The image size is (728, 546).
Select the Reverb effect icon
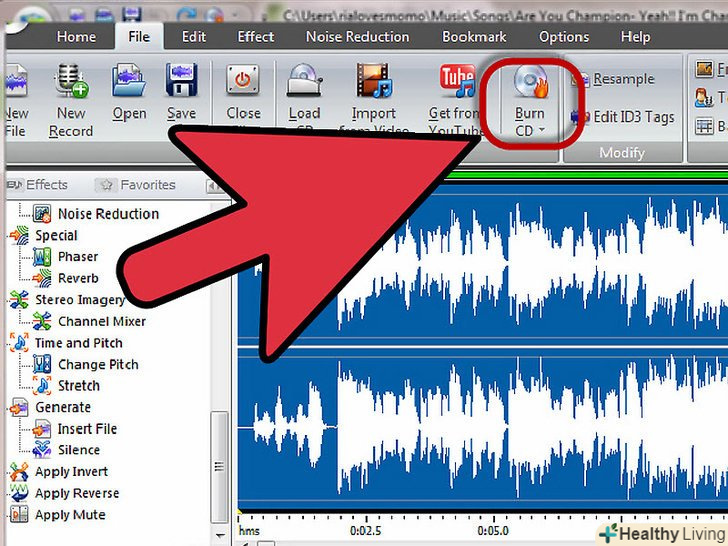click(42, 278)
